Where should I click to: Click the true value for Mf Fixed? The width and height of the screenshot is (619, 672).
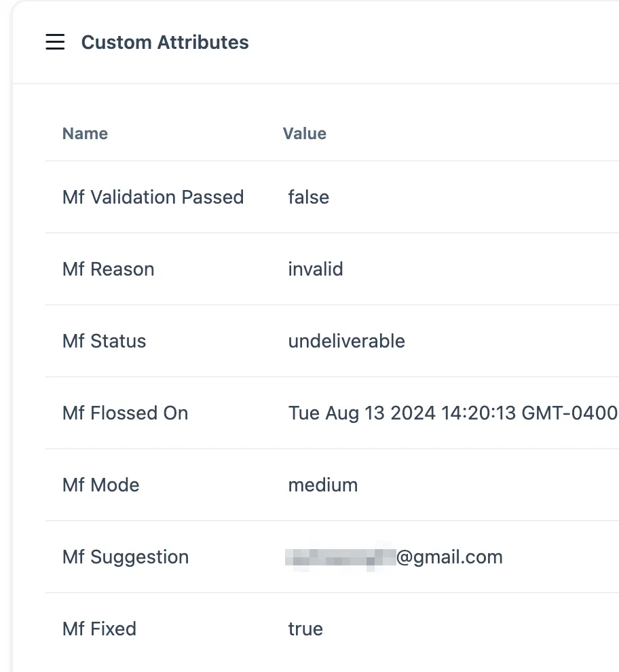(x=305, y=629)
